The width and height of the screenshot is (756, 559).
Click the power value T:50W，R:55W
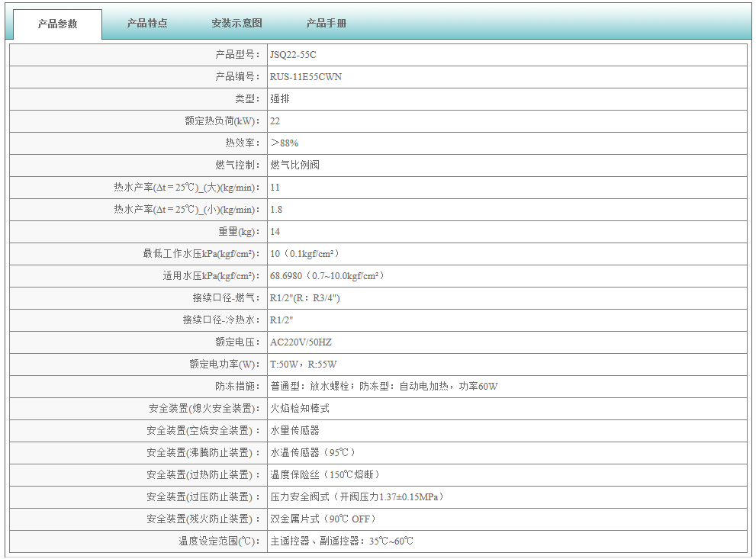pyautogui.click(x=304, y=365)
